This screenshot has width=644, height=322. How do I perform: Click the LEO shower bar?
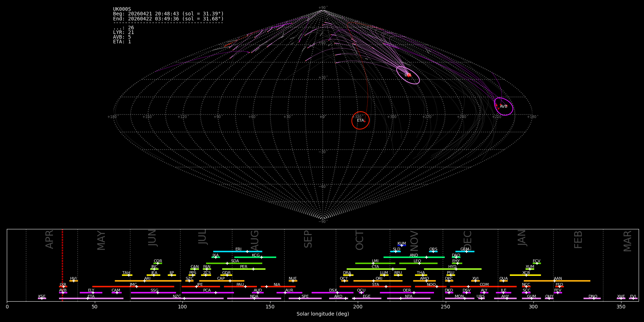[x=418, y=263]
